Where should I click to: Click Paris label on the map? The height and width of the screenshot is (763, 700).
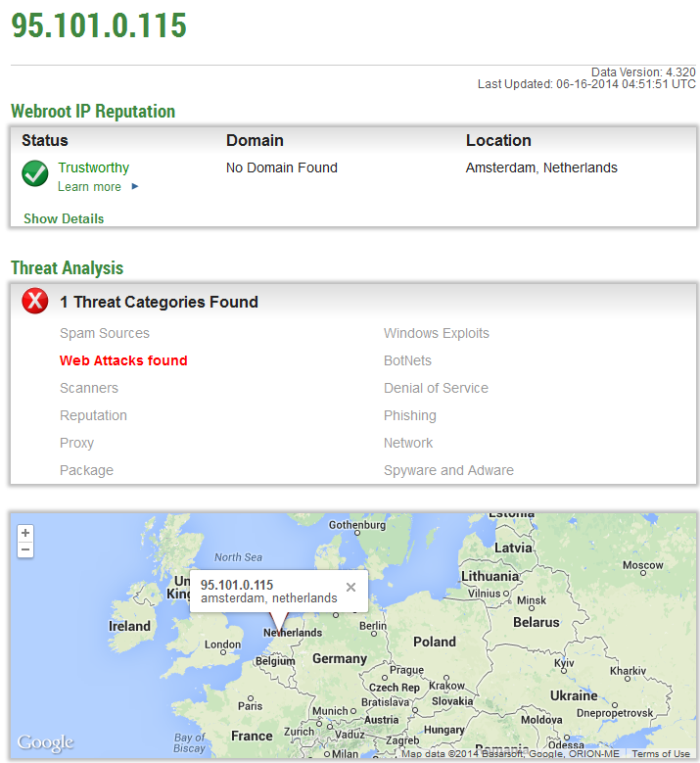[250, 706]
